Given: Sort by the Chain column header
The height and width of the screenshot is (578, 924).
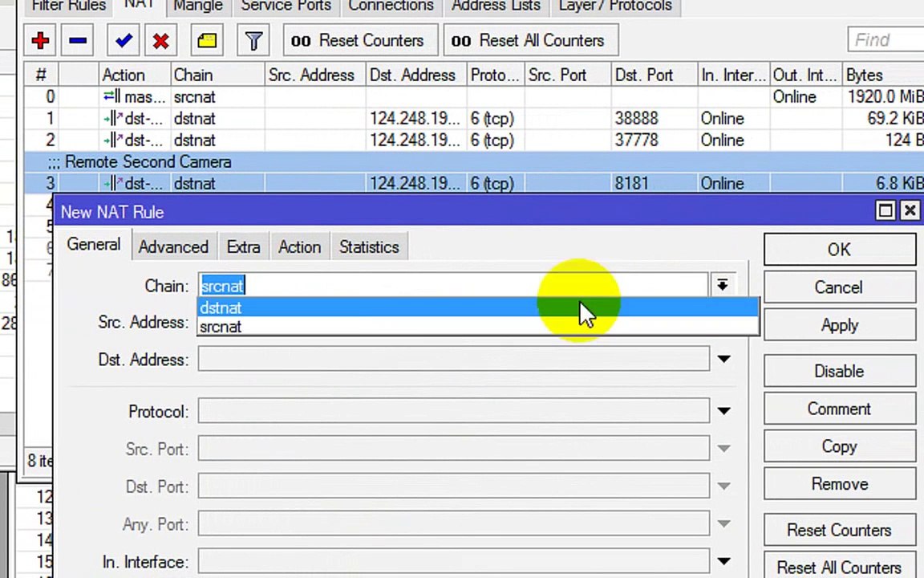Looking at the screenshot, I should (217, 75).
